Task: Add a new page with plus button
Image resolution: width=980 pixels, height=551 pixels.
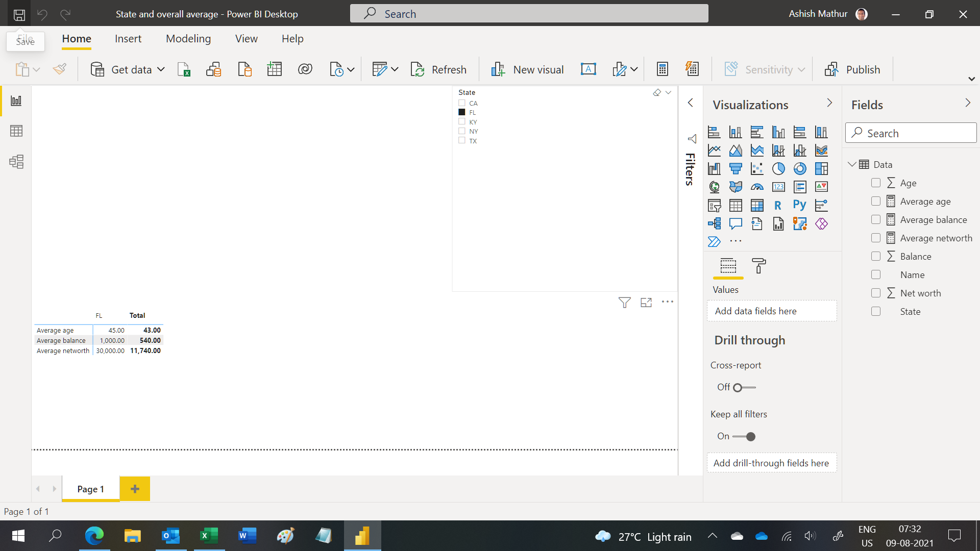Action: (x=135, y=489)
